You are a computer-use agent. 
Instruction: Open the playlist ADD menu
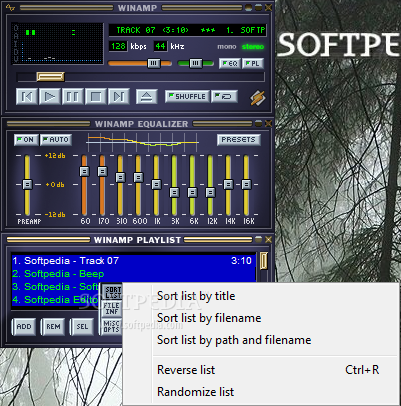[x=24, y=327]
